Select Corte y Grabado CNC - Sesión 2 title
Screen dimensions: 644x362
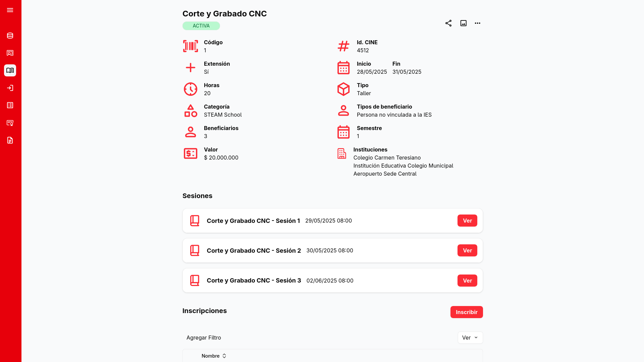pos(254,251)
